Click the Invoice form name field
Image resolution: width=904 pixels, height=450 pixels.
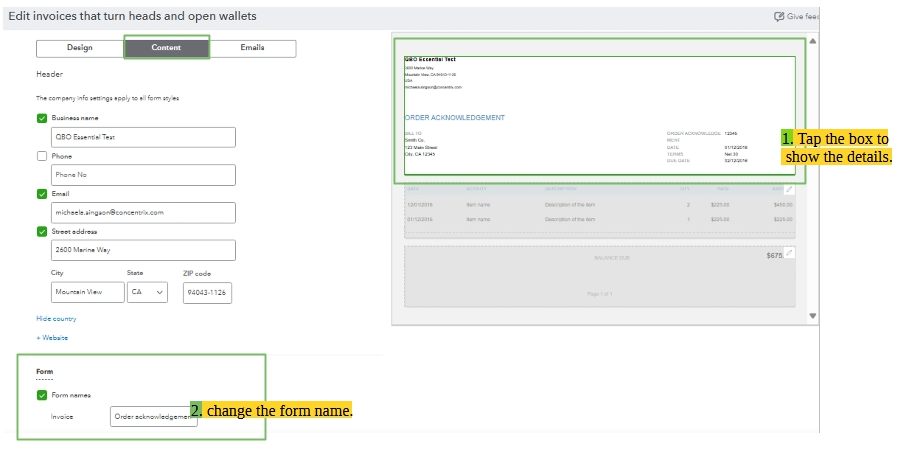click(153, 417)
